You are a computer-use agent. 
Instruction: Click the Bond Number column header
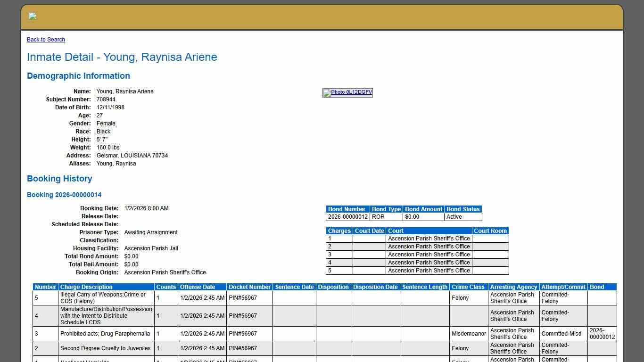point(347,209)
